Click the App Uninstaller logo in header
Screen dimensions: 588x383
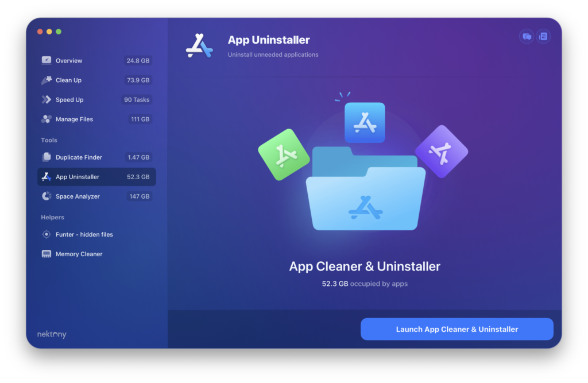(x=199, y=46)
